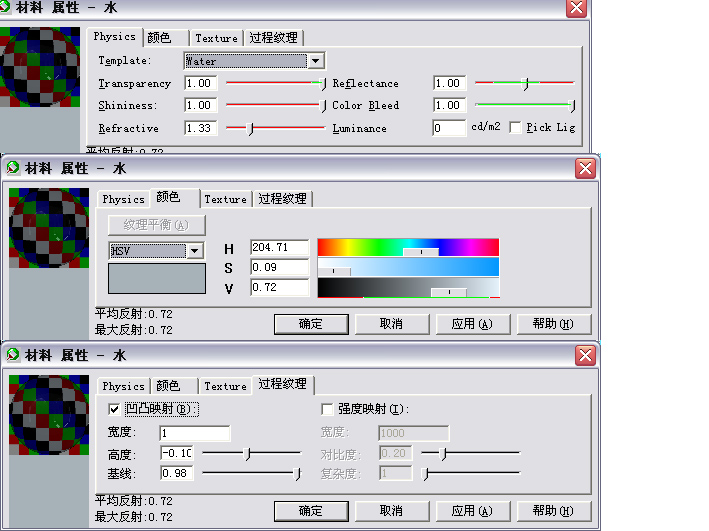Click the disabled 纹理平衡(A) button

(156, 225)
